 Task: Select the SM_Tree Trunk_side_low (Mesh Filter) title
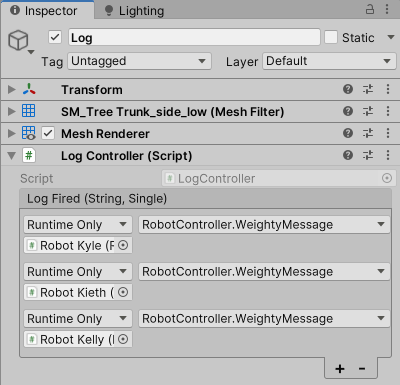[172, 112]
